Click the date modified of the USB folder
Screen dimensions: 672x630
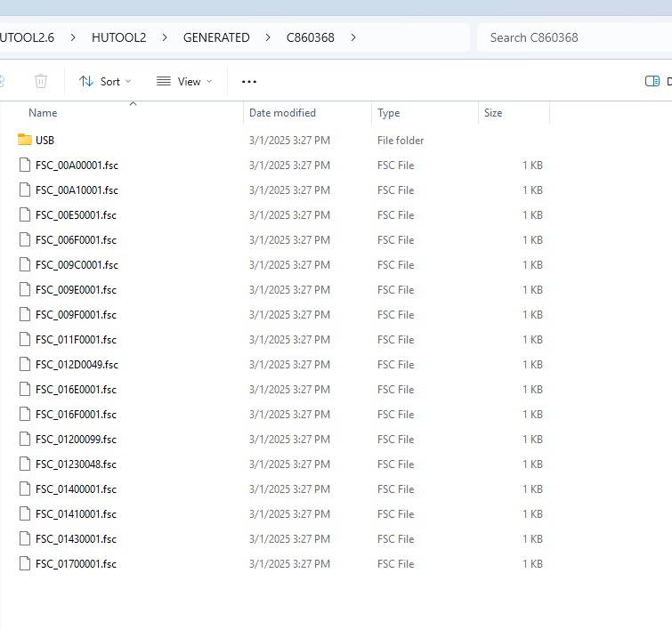coord(289,140)
